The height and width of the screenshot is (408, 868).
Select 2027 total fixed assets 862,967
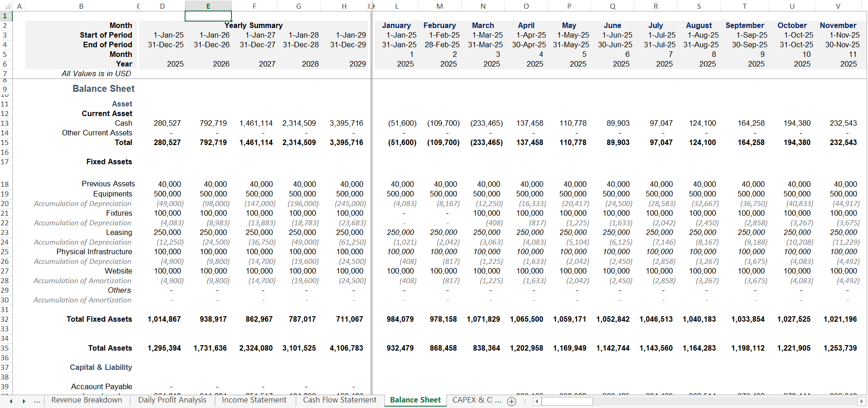coord(259,319)
